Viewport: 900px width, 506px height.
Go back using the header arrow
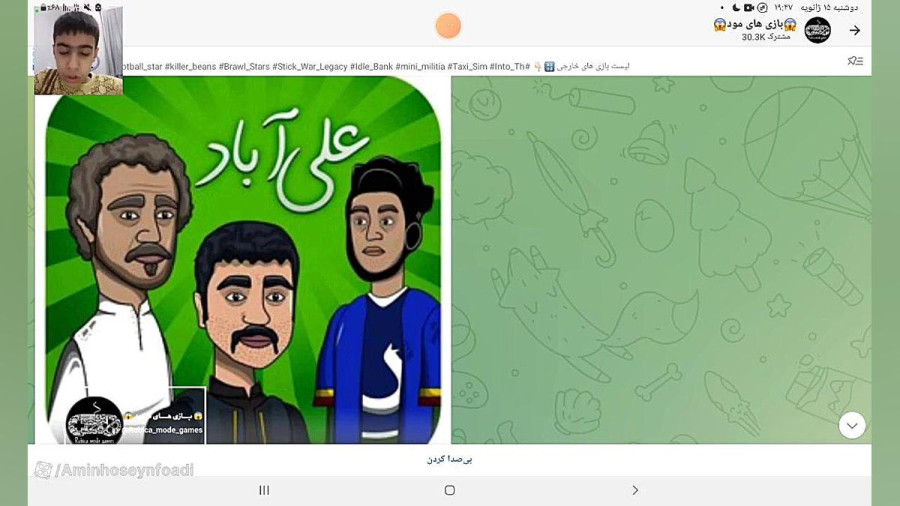pos(855,30)
